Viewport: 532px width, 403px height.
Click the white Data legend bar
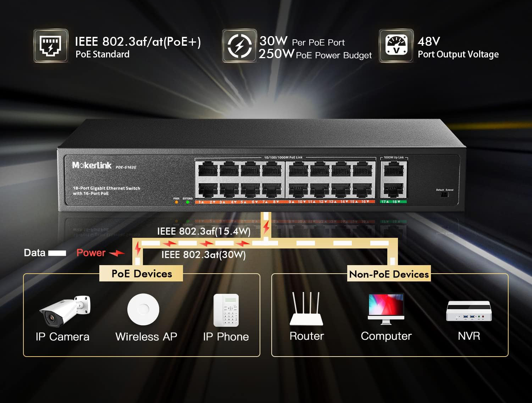[57, 253]
